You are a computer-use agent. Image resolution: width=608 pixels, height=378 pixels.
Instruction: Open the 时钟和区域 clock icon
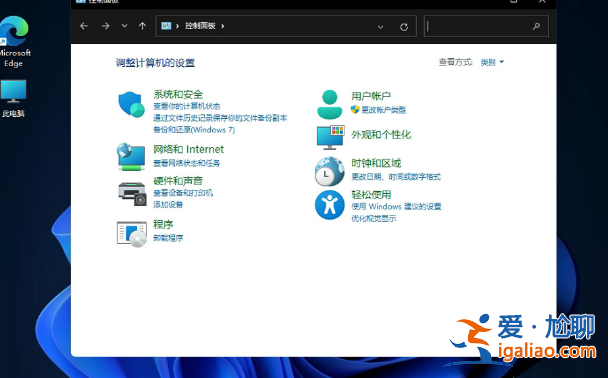coord(330,171)
